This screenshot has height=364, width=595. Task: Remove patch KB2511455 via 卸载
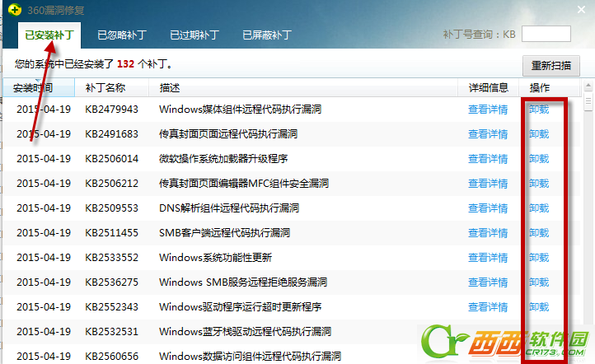(539, 233)
